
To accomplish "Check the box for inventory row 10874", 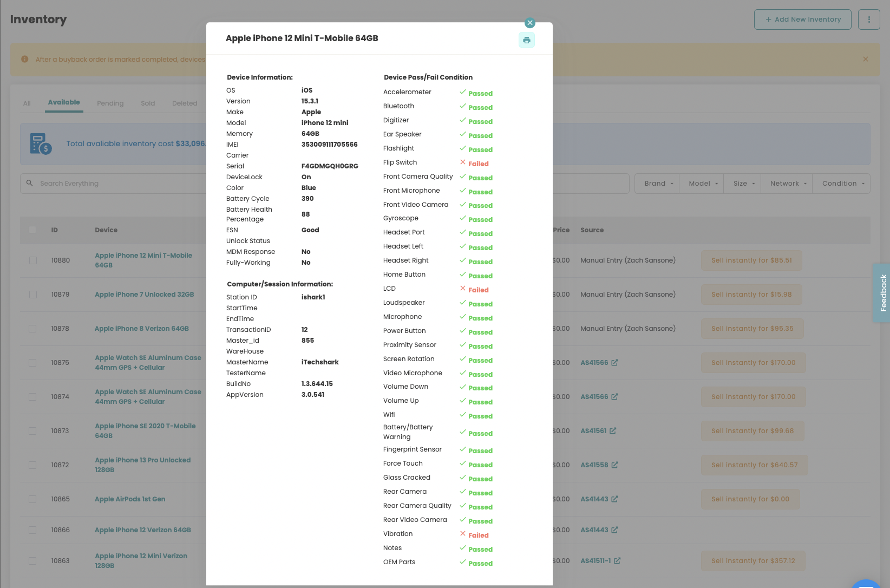I will coord(32,397).
